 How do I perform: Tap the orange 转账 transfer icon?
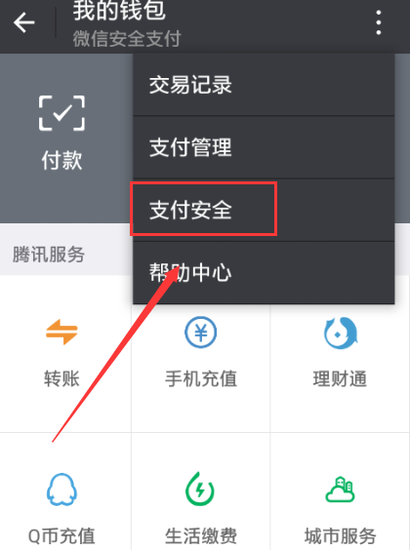pyautogui.click(x=62, y=332)
